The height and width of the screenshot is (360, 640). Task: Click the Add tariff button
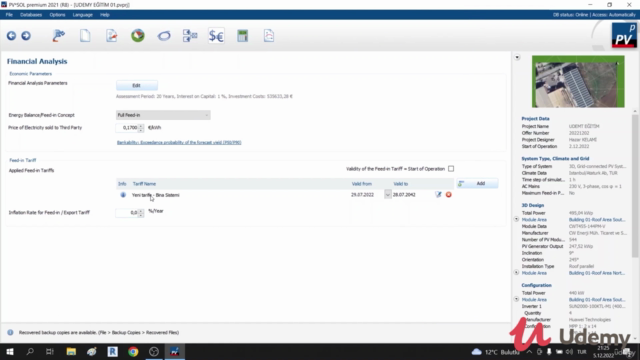pos(478,184)
